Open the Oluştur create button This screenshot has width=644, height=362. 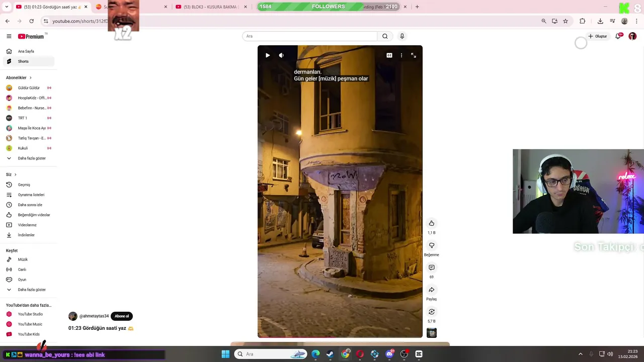coord(598,36)
